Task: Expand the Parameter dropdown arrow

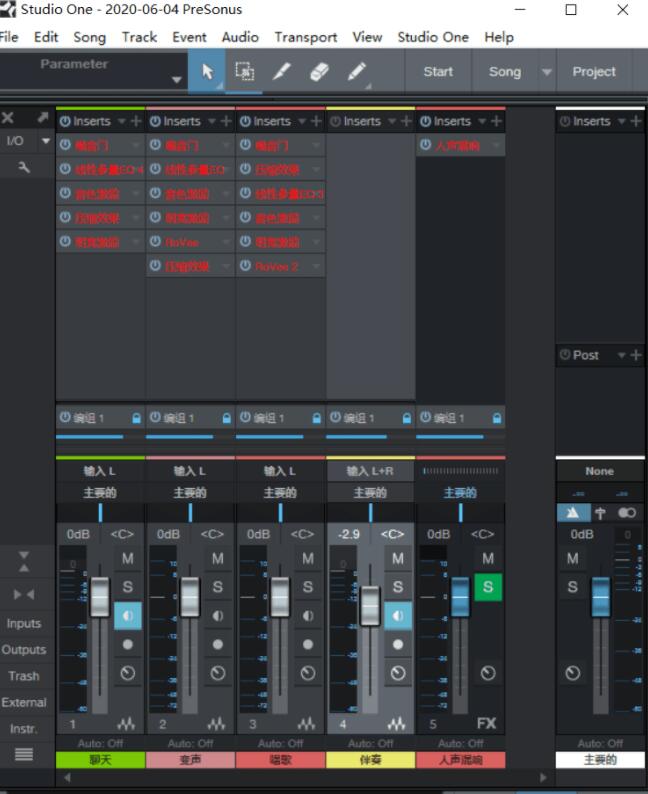Action: [x=177, y=80]
